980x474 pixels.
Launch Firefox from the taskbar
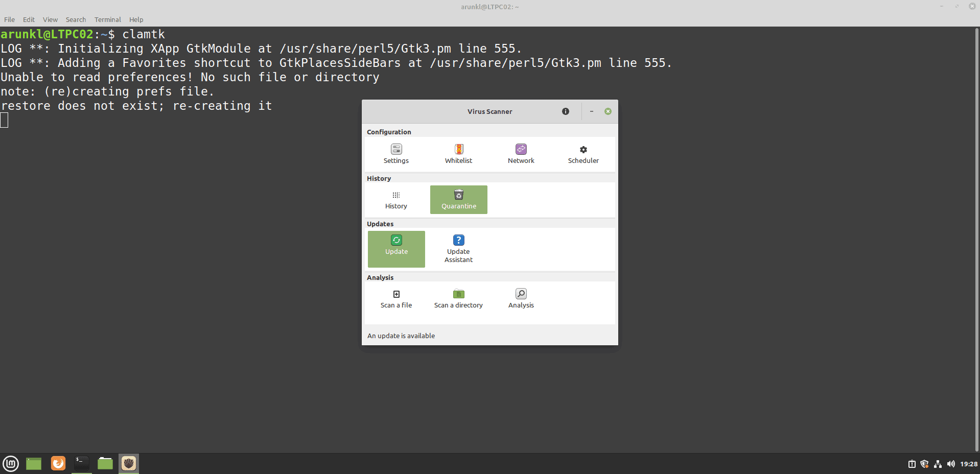click(58, 463)
